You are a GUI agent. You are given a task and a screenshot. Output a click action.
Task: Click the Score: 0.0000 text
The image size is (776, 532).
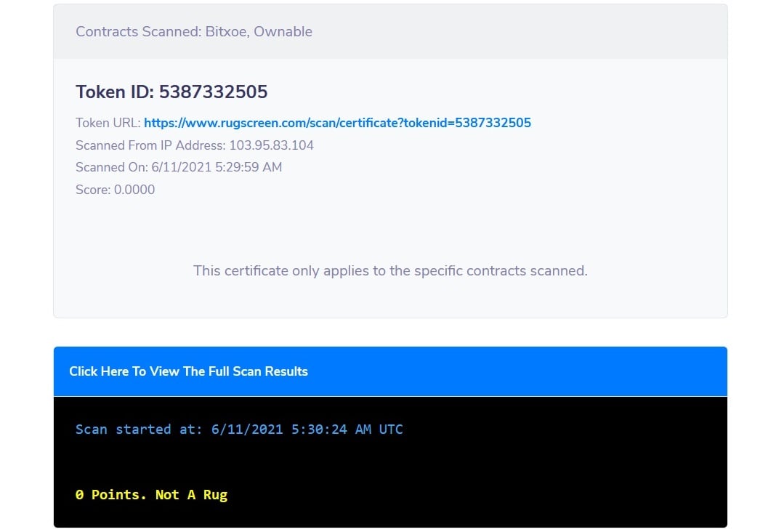tap(115, 190)
